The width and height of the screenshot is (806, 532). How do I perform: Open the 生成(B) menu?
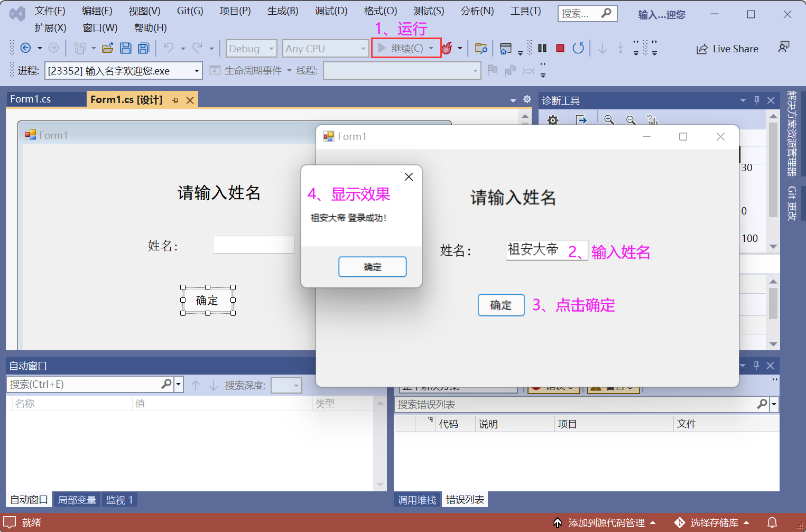(283, 11)
